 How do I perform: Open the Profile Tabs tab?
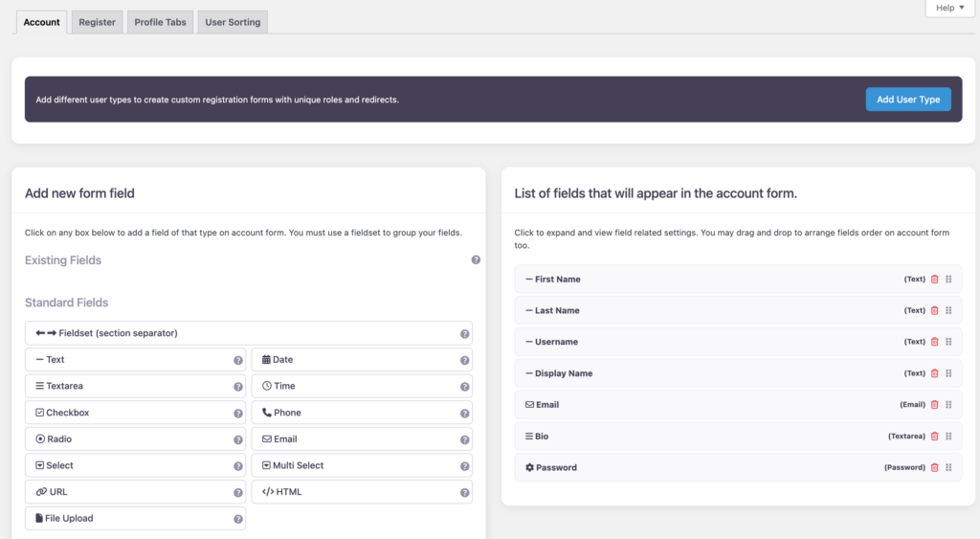click(x=160, y=22)
